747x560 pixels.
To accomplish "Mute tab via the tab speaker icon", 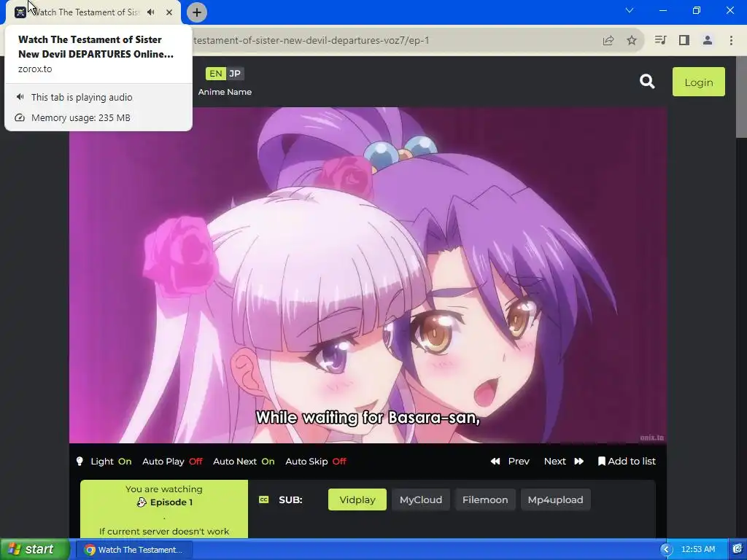I will coord(151,12).
